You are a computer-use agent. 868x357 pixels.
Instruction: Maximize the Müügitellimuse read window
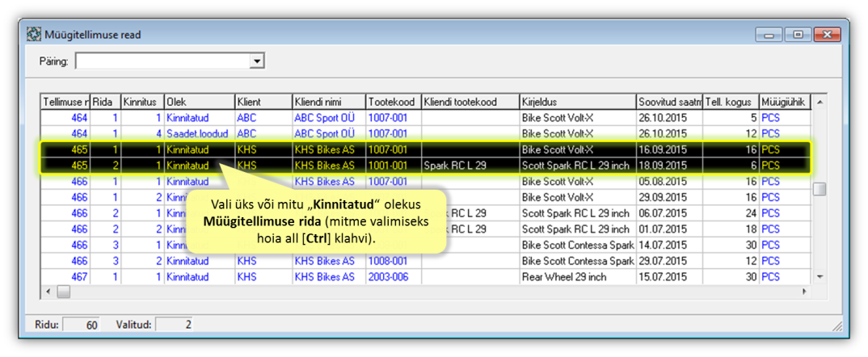798,35
